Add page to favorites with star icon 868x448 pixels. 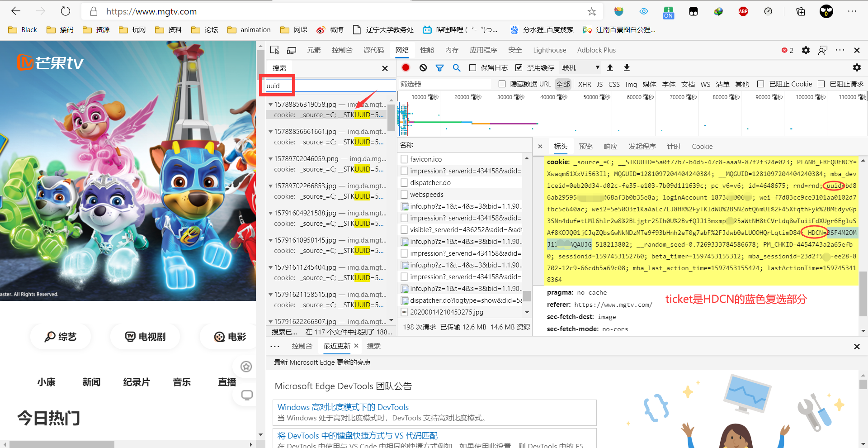(592, 12)
